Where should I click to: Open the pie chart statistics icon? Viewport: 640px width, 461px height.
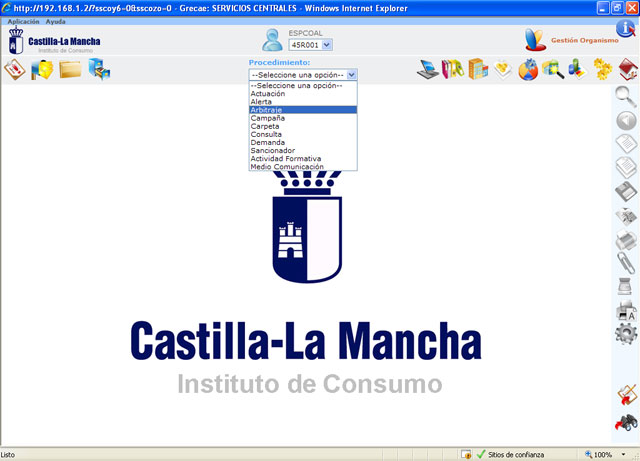click(x=528, y=69)
